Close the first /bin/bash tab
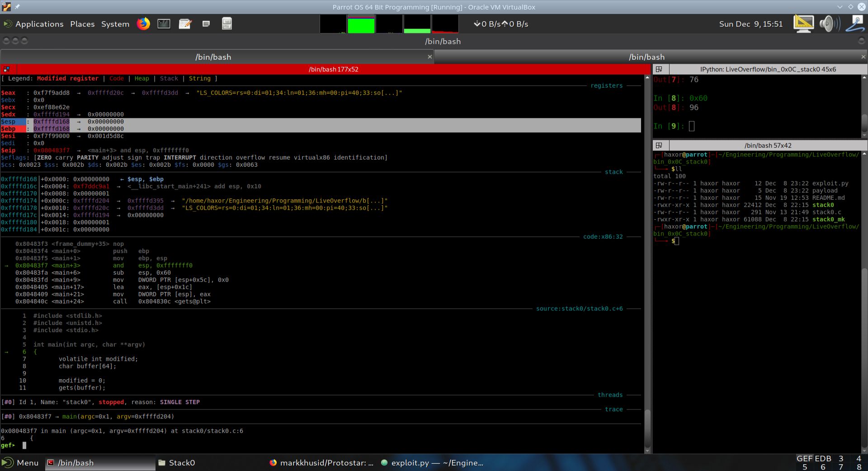 pyautogui.click(x=429, y=57)
